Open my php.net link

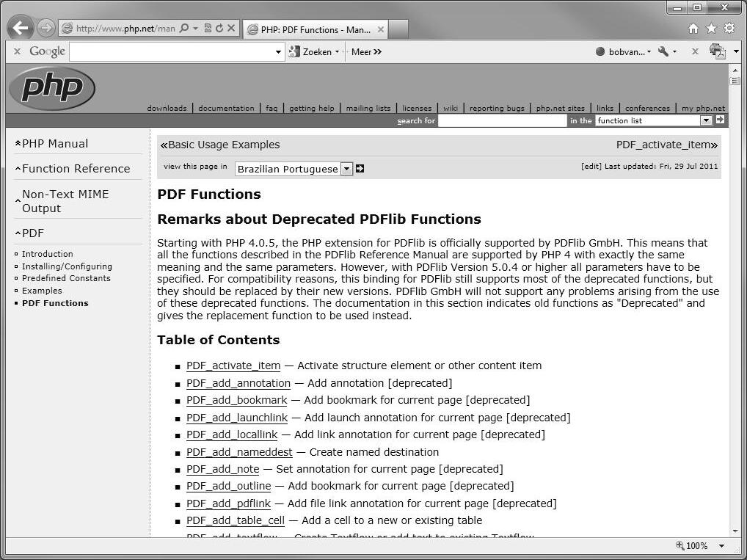click(703, 108)
